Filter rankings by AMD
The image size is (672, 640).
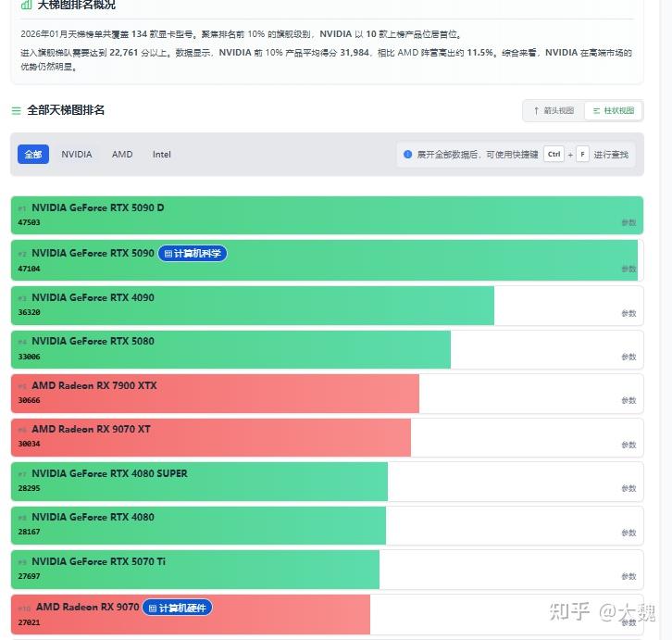tap(122, 155)
